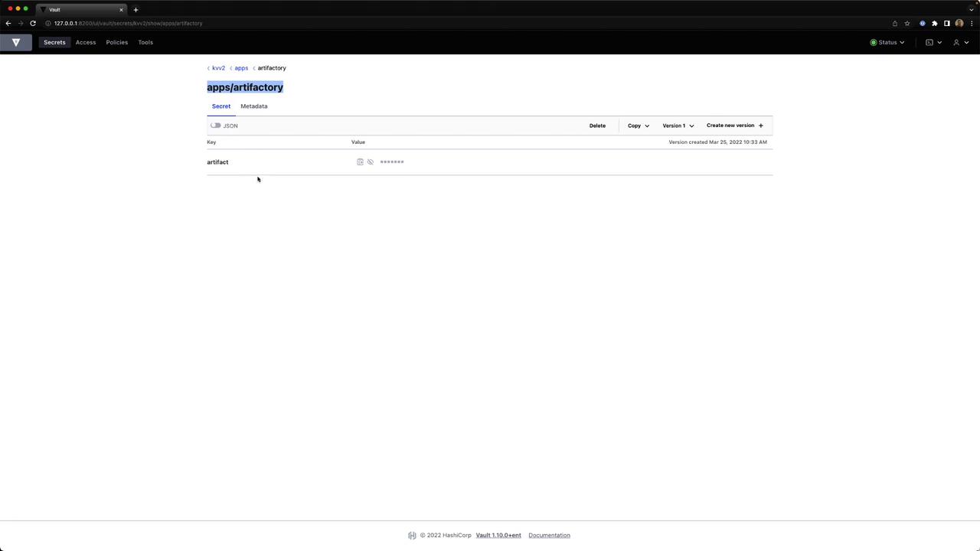
Task: Bookmark this page with star icon
Action: [907, 23]
